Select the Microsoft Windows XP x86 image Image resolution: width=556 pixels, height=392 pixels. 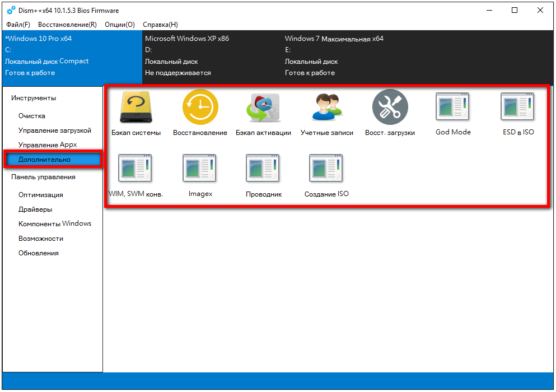187,39
